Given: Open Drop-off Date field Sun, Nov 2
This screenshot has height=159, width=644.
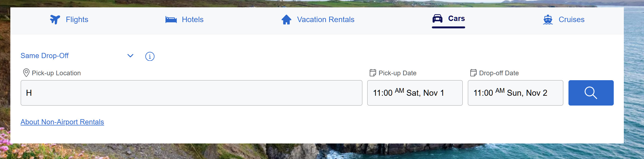Looking at the screenshot, I should (x=515, y=93).
